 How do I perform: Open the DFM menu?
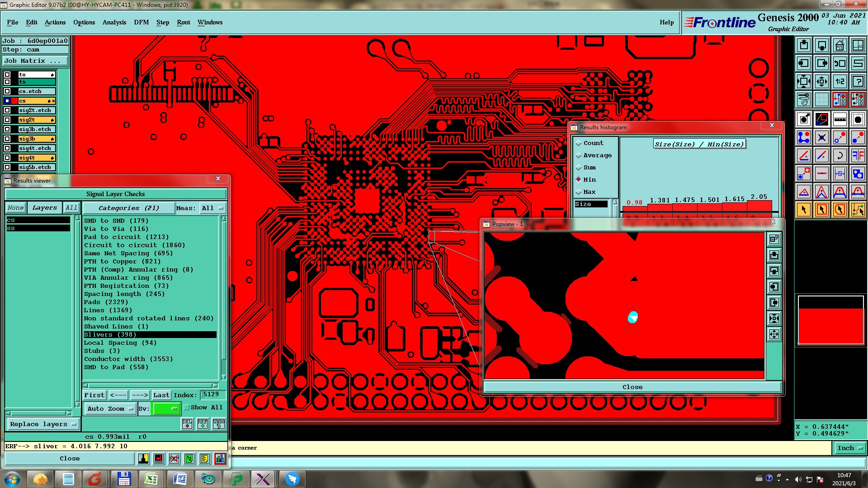click(142, 22)
